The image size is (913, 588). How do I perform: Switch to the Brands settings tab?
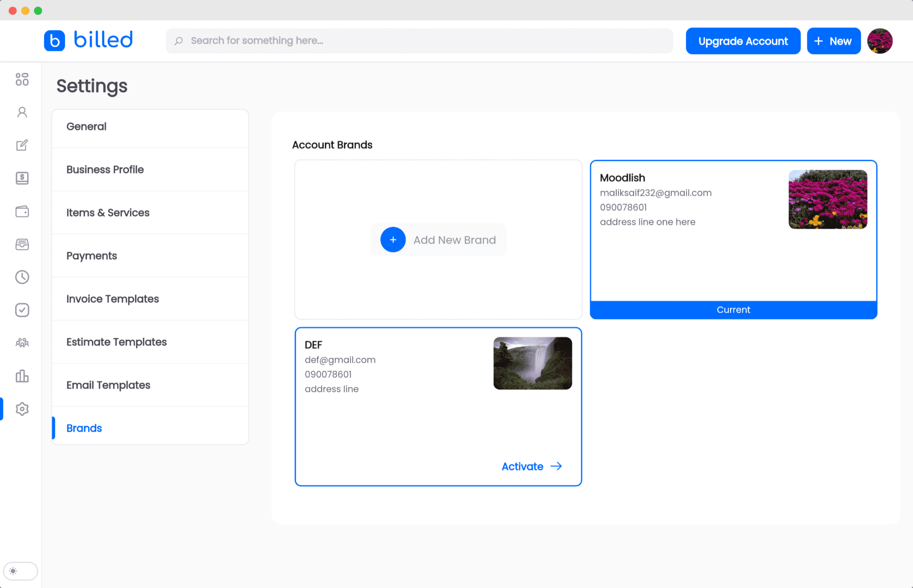(84, 428)
